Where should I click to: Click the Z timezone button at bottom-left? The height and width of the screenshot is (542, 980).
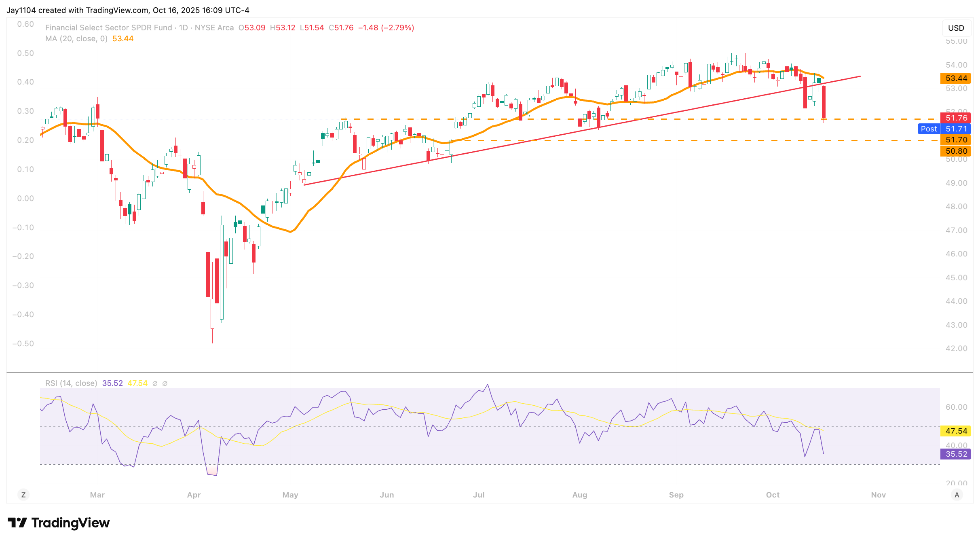point(23,495)
